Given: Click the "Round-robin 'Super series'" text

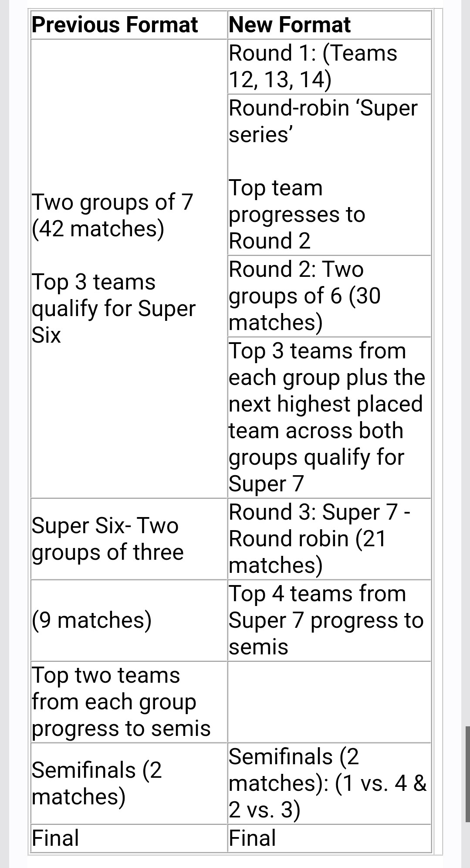Looking at the screenshot, I should tap(323, 121).
